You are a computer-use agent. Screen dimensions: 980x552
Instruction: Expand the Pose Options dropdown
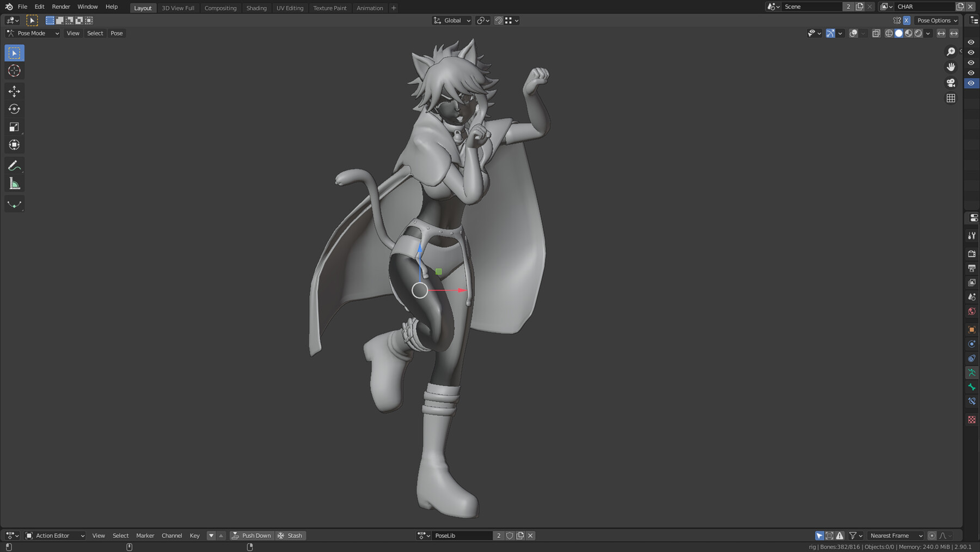937,20
